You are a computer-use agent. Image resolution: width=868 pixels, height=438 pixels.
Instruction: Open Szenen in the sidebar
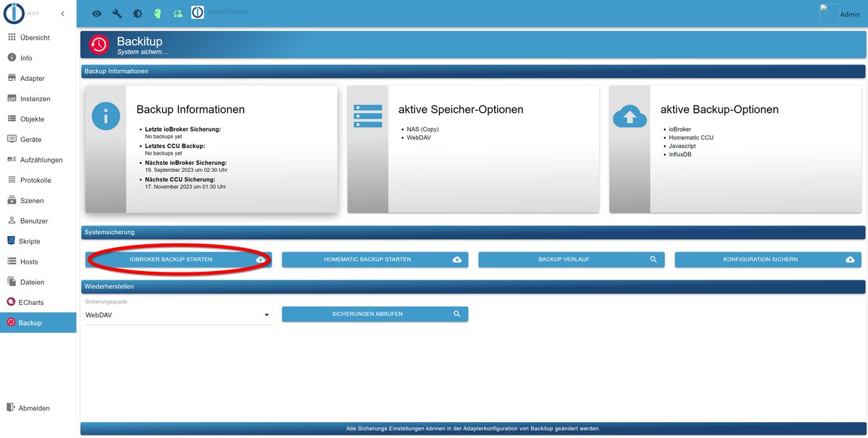(x=38, y=200)
